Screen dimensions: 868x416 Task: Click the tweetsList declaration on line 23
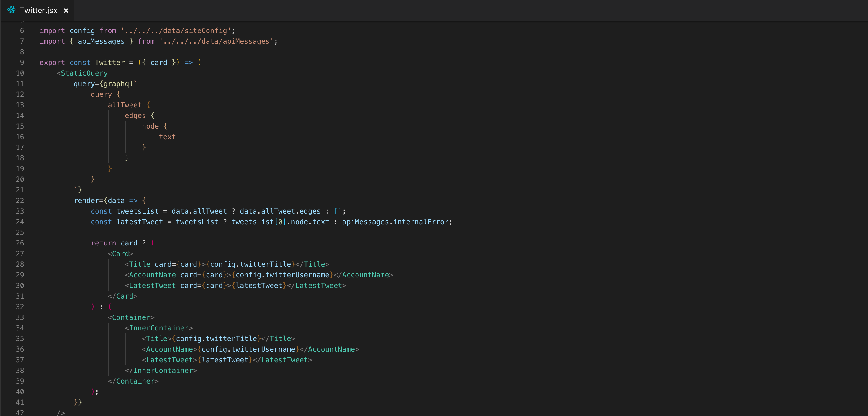[137, 211]
